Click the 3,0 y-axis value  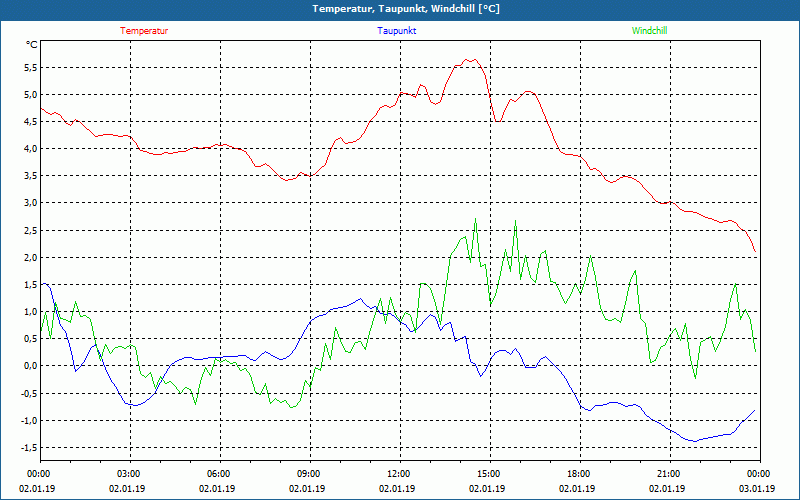(x=30, y=203)
